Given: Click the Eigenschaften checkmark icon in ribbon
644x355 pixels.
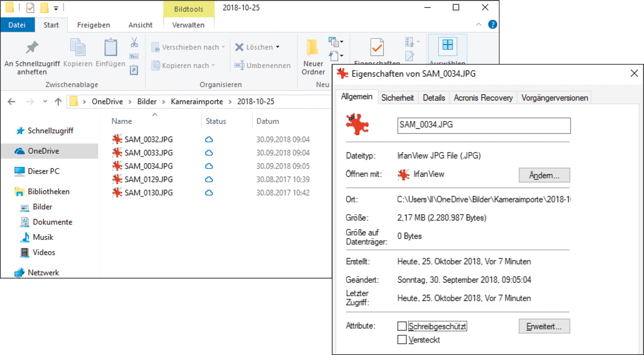Looking at the screenshot, I should pyautogui.click(x=377, y=47).
